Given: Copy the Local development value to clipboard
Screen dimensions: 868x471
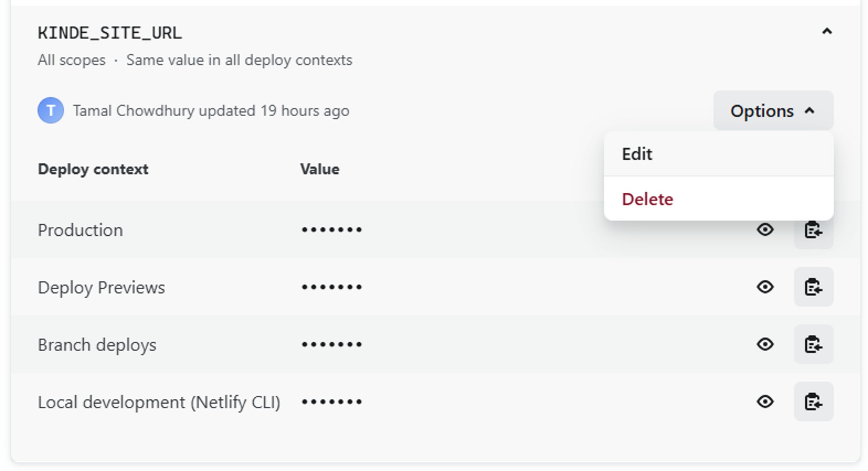Looking at the screenshot, I should pos(814,402).
